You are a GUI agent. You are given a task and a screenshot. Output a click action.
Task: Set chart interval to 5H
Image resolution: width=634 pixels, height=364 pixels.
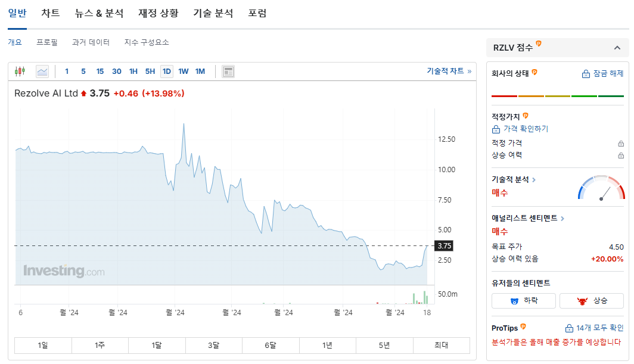150,71
